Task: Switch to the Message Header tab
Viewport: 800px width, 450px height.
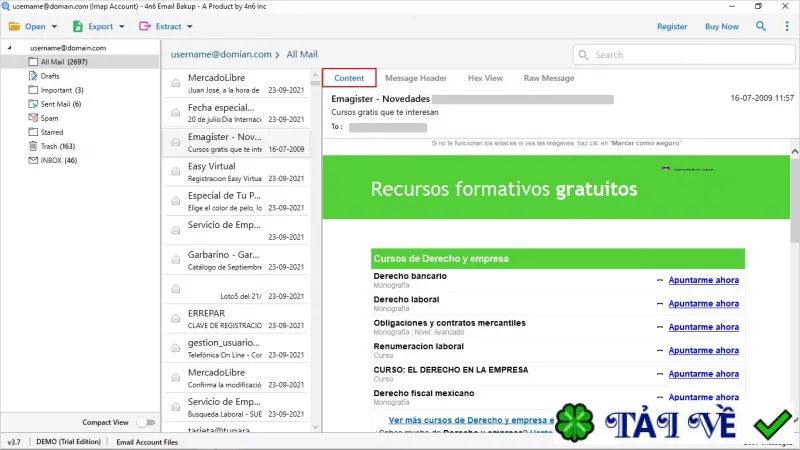Action: [x=416, y=78]
